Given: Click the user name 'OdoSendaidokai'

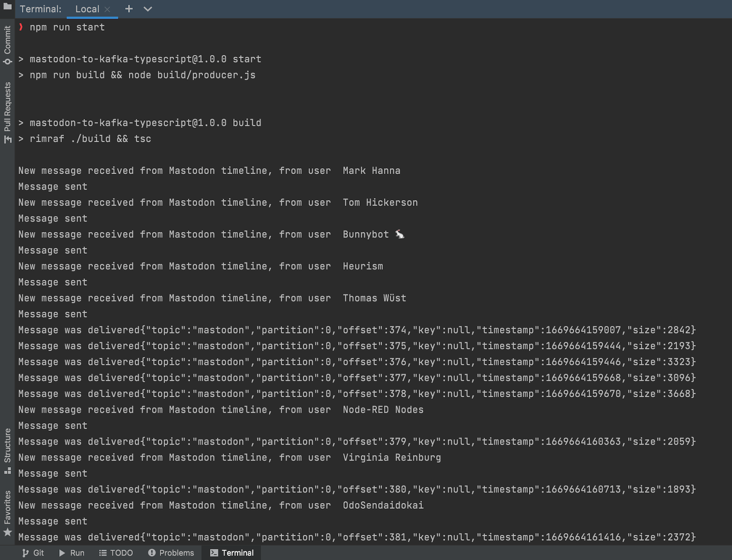Looking at the screenshot, I should [383, 505].
